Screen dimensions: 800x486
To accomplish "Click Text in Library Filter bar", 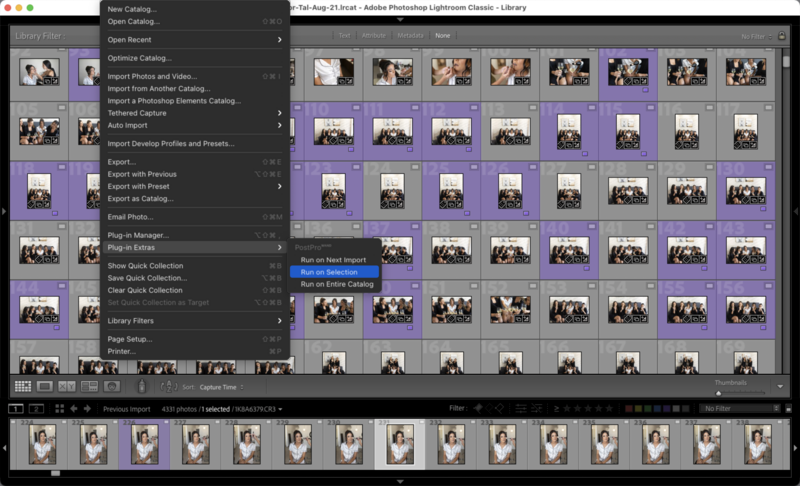I will pos(344,36).
